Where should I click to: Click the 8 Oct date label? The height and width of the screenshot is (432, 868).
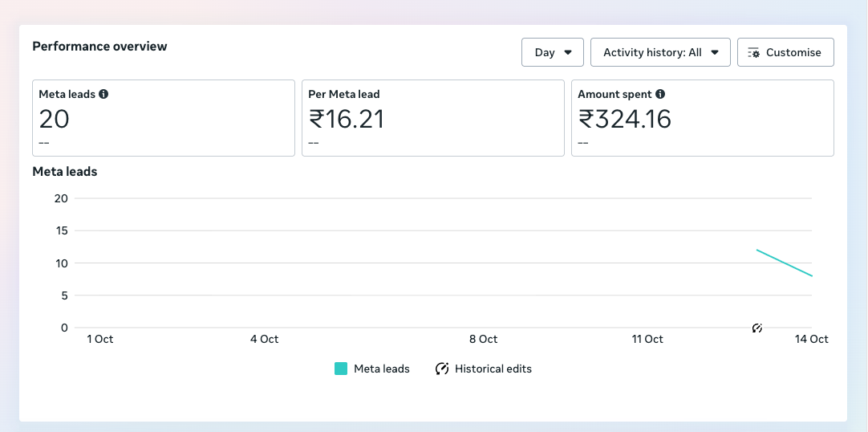483,339
